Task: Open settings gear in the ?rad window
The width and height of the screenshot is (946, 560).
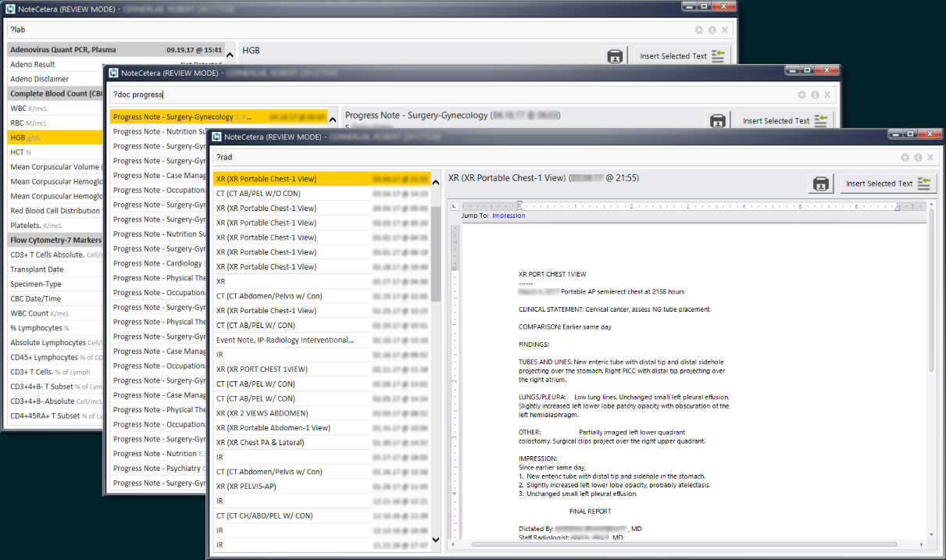Action: pos(905,157)
